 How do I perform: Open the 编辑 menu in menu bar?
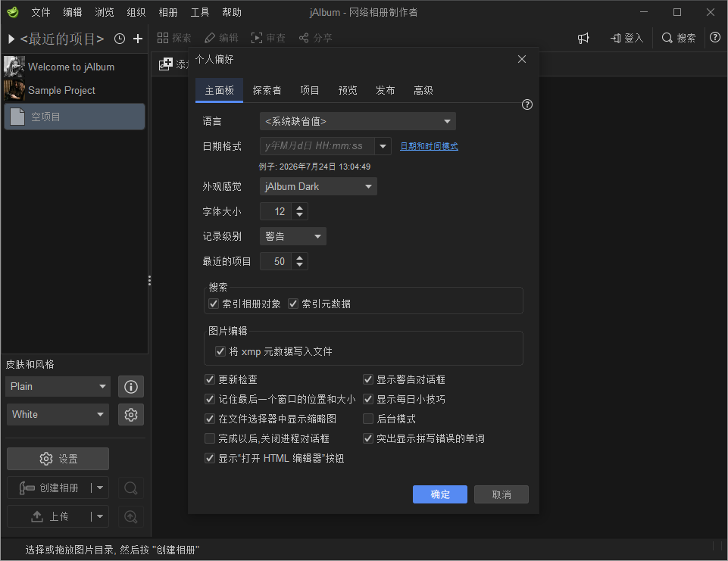pos(73,13)
